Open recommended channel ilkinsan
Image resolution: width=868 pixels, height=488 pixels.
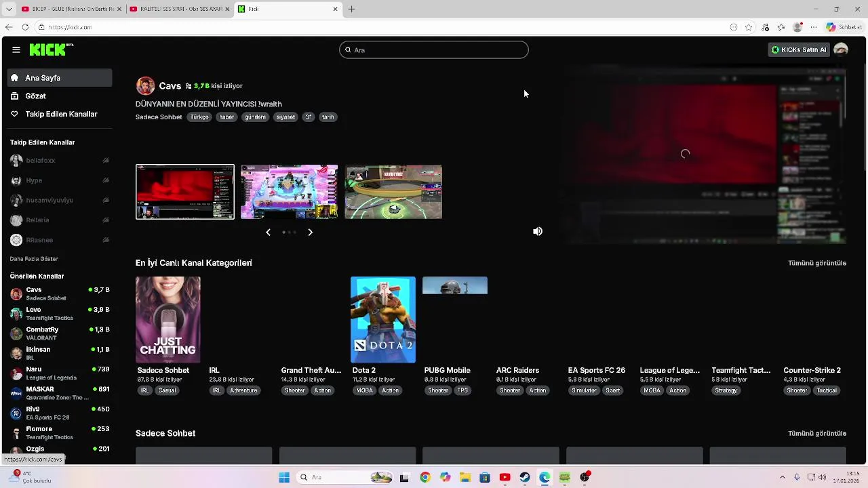60,353
